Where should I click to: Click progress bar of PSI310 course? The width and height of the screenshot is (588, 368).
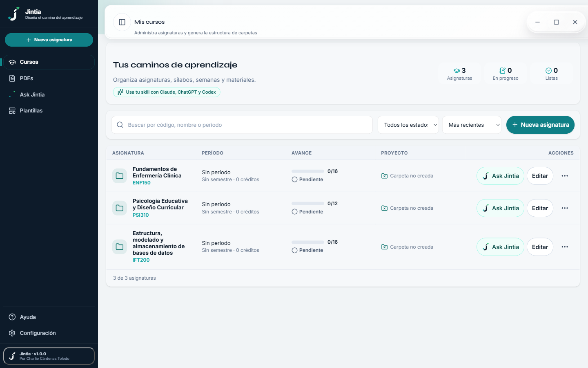pos(308,204)
